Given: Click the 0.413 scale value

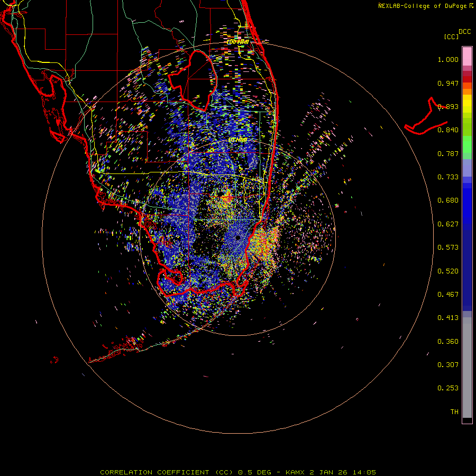Looking at the screenshot, I should coord(448,318).
